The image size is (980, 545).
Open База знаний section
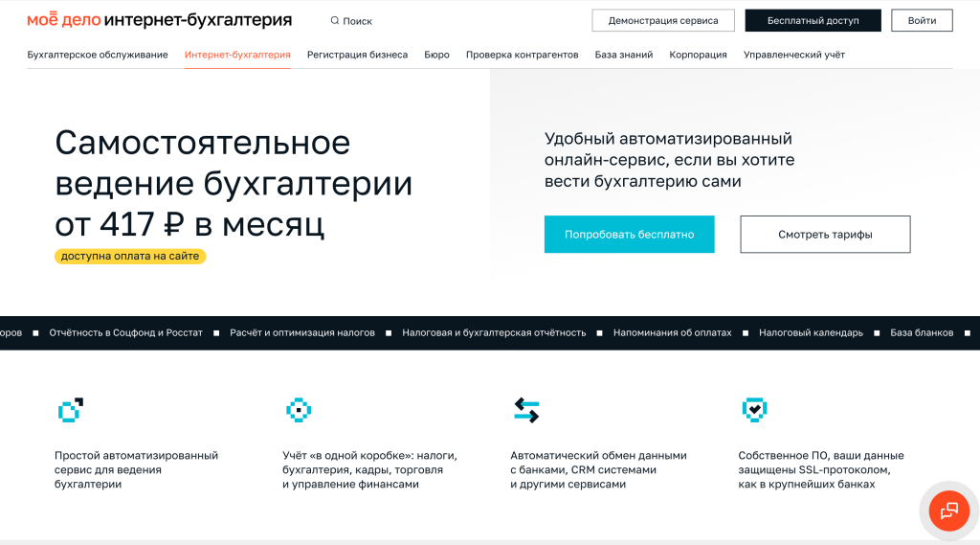tap(623, 55)
